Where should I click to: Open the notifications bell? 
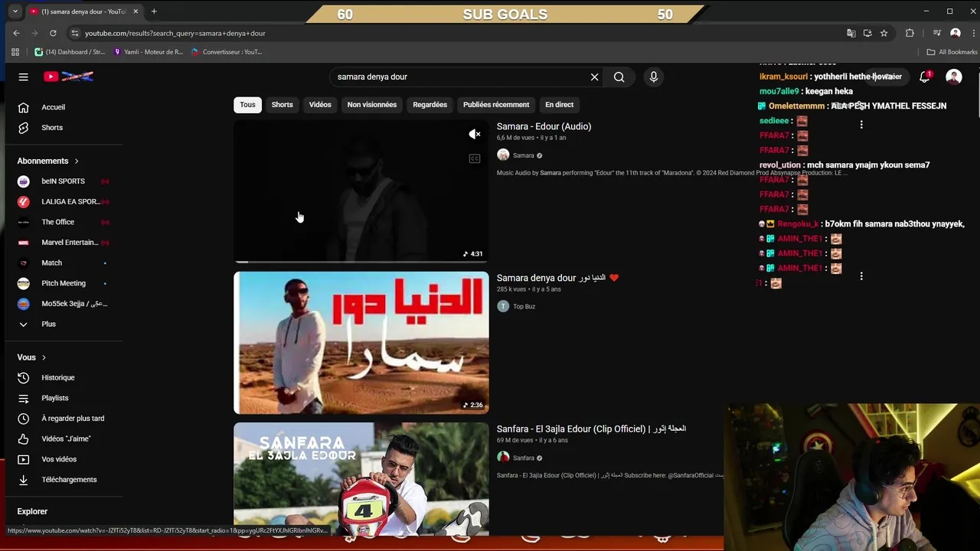click(925, 77)
